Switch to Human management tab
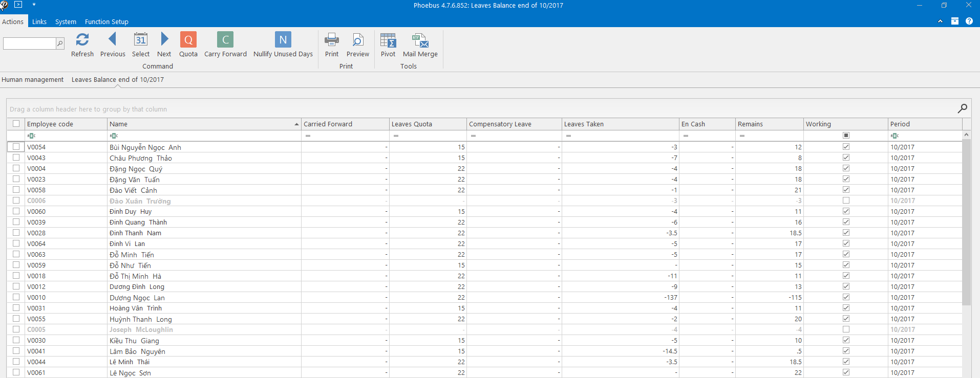The image size is (980, 378). tap(33, 79)
